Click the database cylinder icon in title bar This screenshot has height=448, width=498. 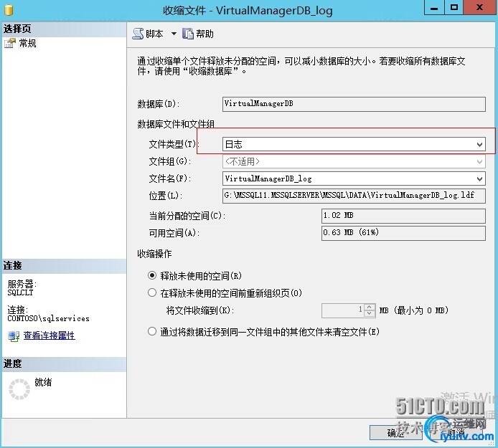point(9,10)
